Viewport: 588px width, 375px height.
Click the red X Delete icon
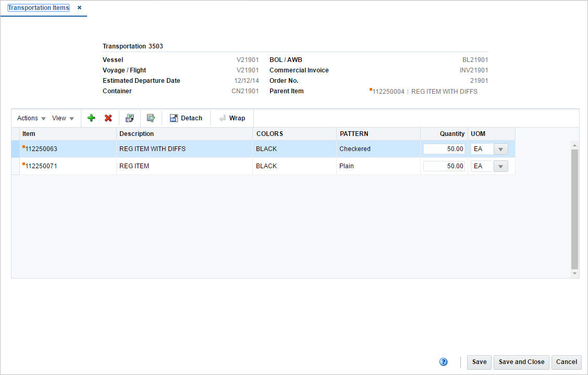(x=108, y=118)
